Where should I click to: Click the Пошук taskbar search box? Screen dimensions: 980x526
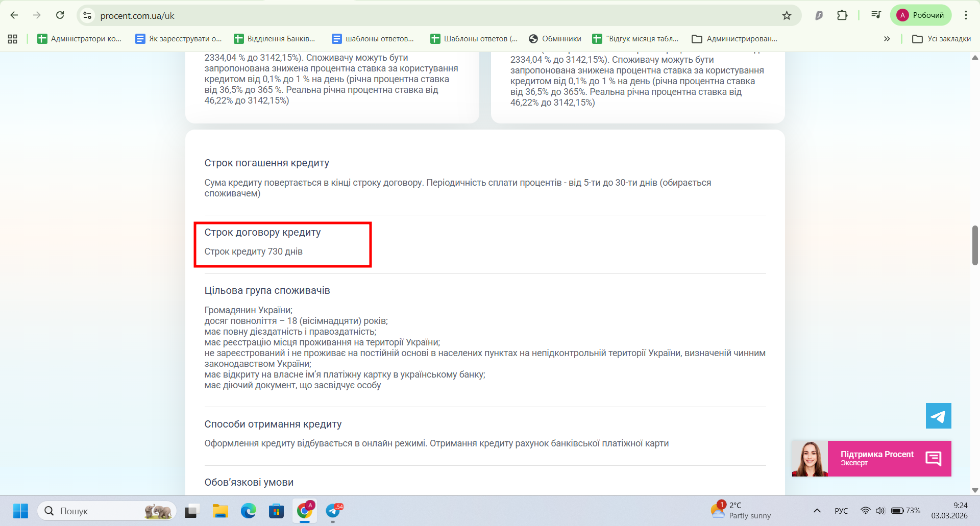107,511
